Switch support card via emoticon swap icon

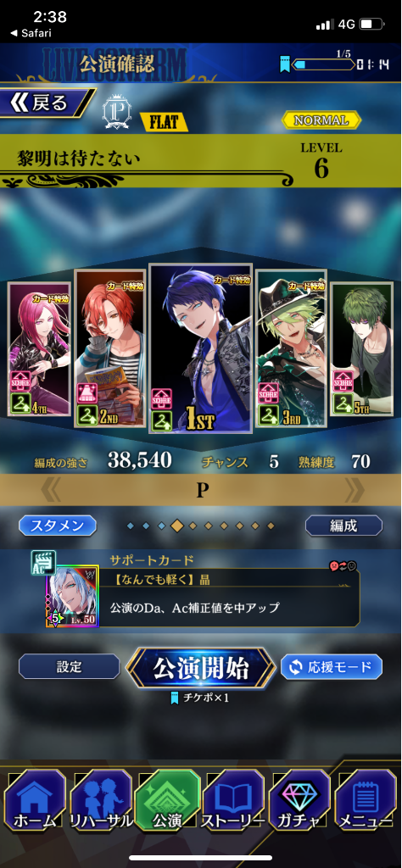click(343, 565)
